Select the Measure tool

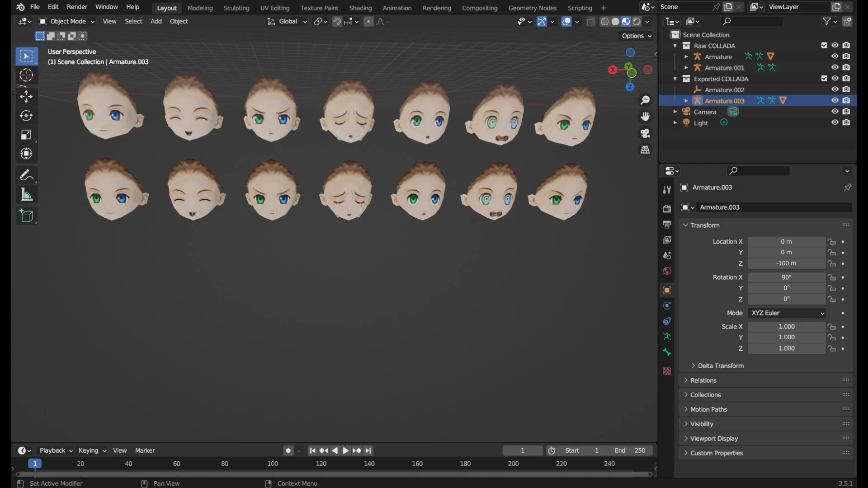point(26,195)
